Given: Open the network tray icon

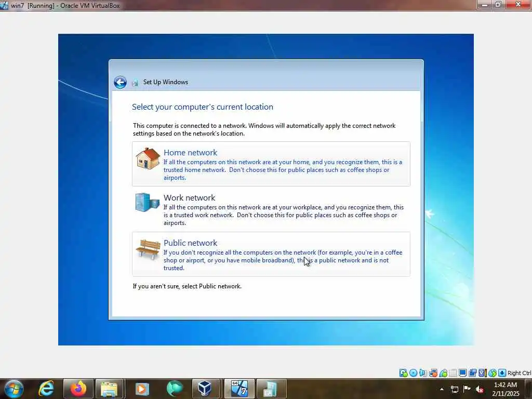Looking at the screenshot, I should (454, 389).
